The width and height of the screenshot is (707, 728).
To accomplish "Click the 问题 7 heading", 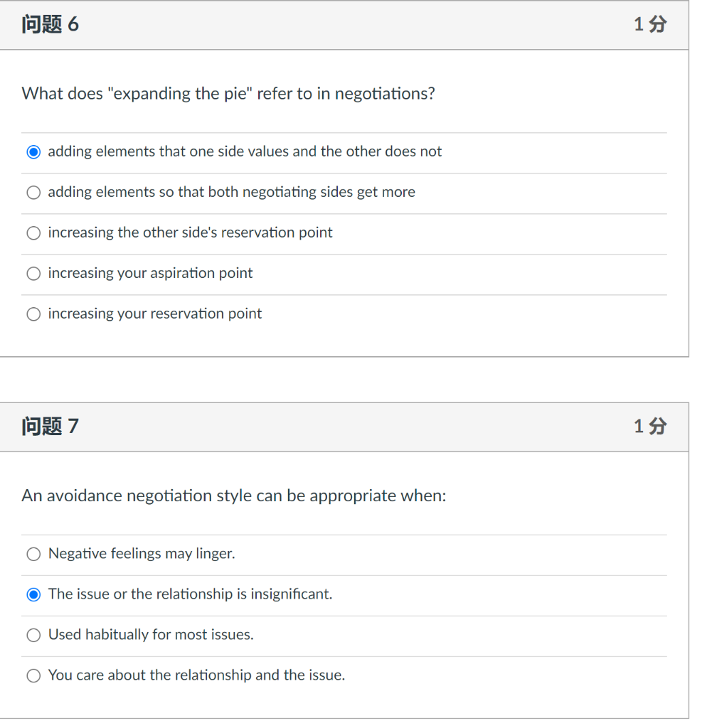I will pyautogui.click(x=51, y=427).
